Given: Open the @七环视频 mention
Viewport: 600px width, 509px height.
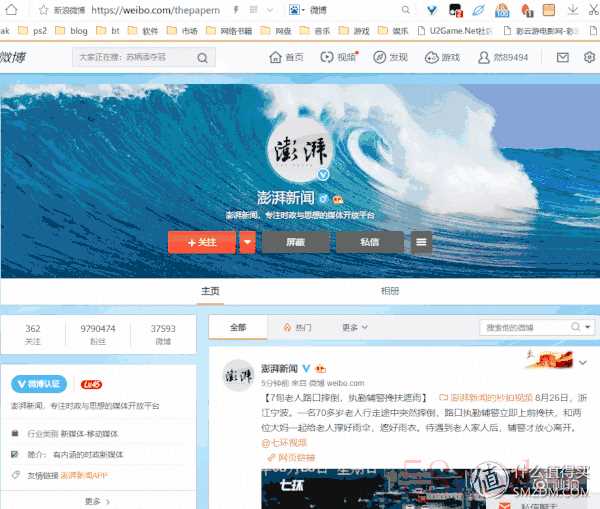Looking at the screenshot, I should tap(284, 443).
